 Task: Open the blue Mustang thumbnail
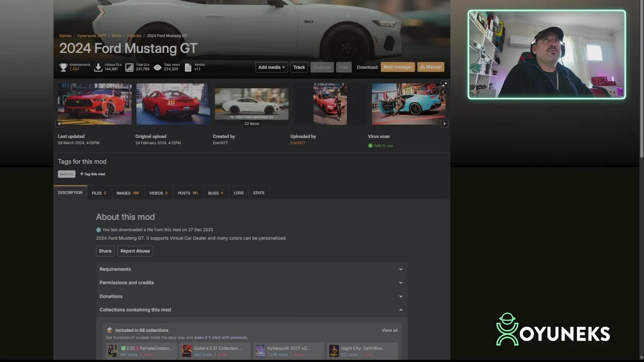[x=409, y=104]
